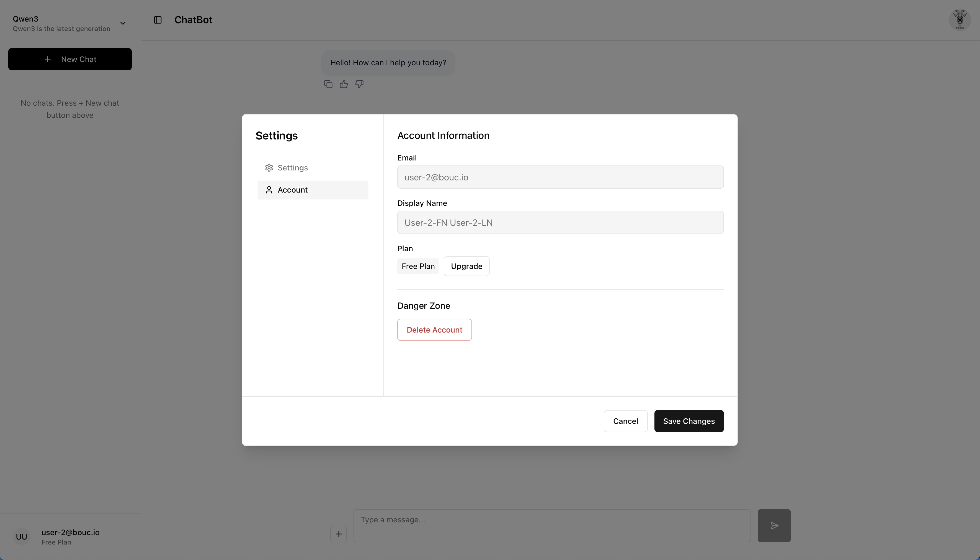Copy the assistant's greeting message
The image size is (980, 560).
pos(328,84)
